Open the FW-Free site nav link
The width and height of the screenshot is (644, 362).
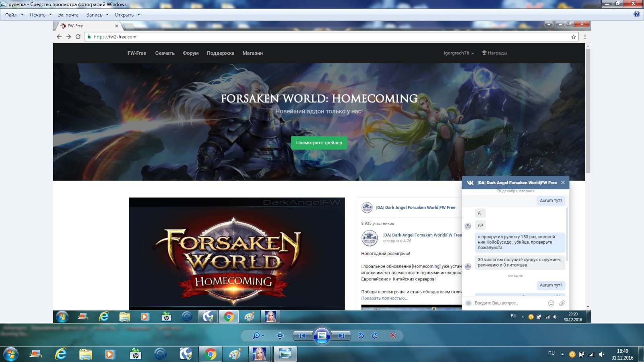click(137, 53)
